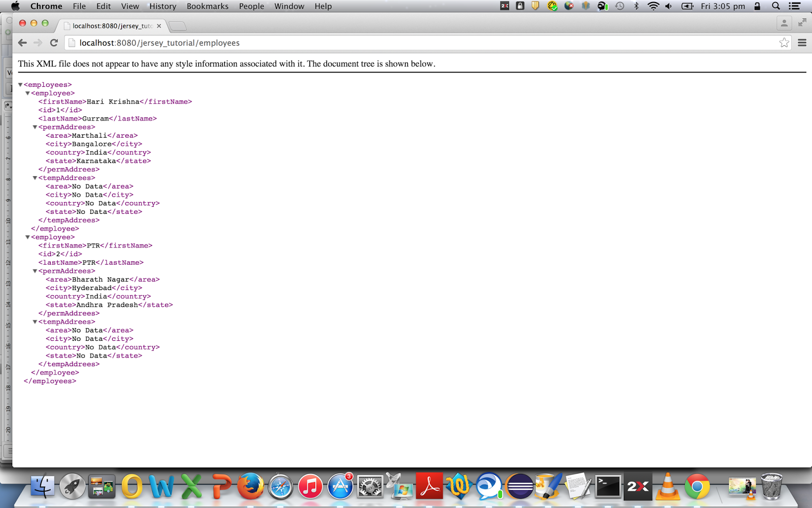Collapse the root employees element
Viewport: 812px width, 508px height.
point(20,84)
